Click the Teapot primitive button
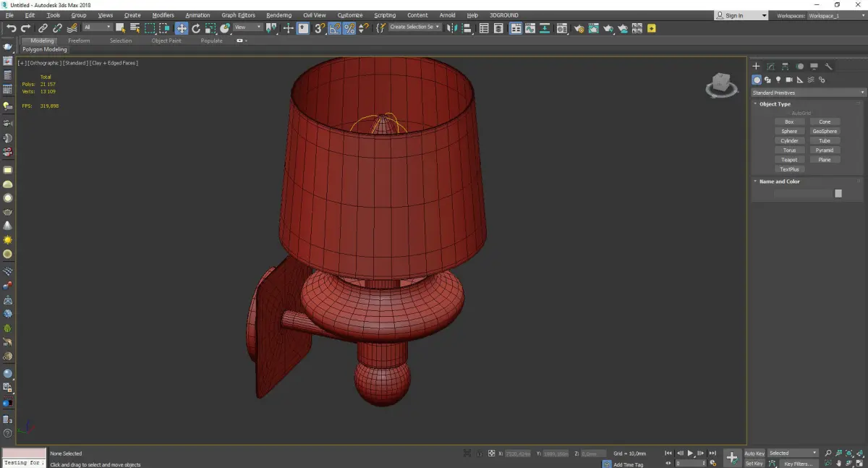 pos(789,160)
